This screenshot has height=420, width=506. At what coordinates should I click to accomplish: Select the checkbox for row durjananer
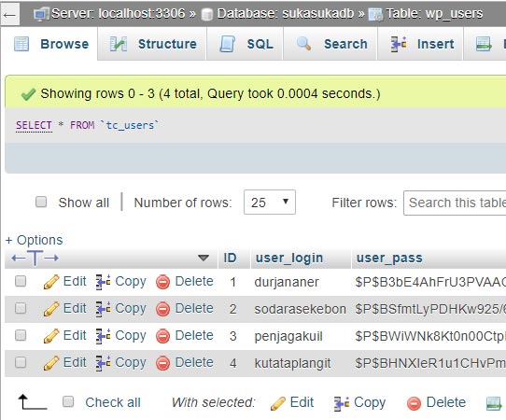[x=21, y=281]
